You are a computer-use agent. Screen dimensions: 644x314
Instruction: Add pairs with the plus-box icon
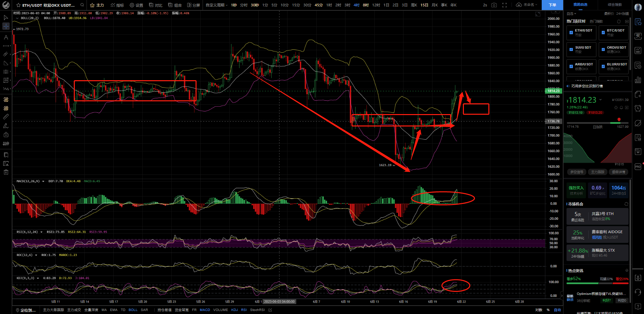(x=627, y=21)
